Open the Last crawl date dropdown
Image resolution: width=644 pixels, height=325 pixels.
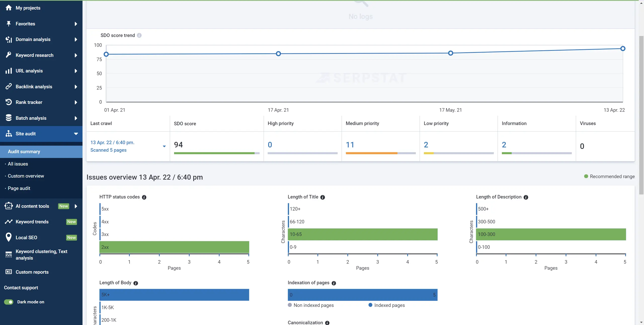pyautogui.click(x=164, y=146)
